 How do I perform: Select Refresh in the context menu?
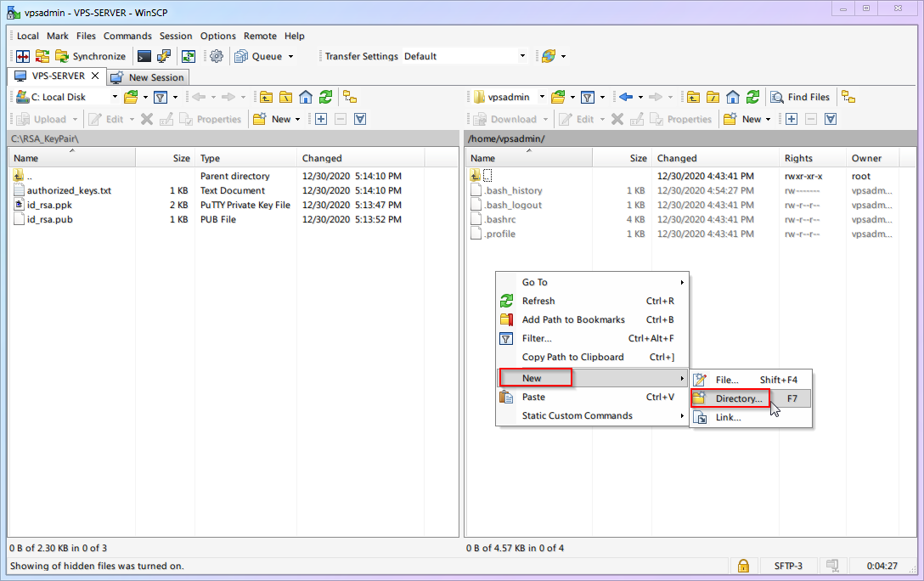click(538, 301)
